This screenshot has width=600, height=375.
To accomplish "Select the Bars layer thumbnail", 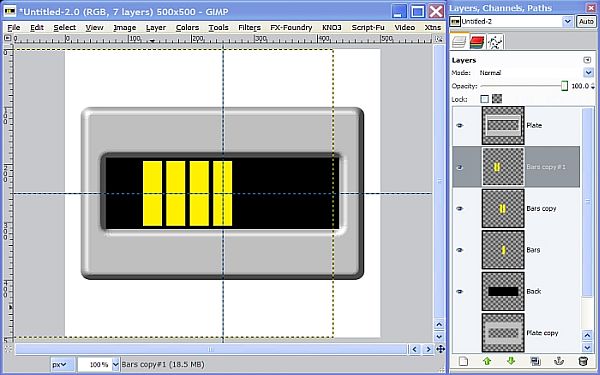I will 503,250.
